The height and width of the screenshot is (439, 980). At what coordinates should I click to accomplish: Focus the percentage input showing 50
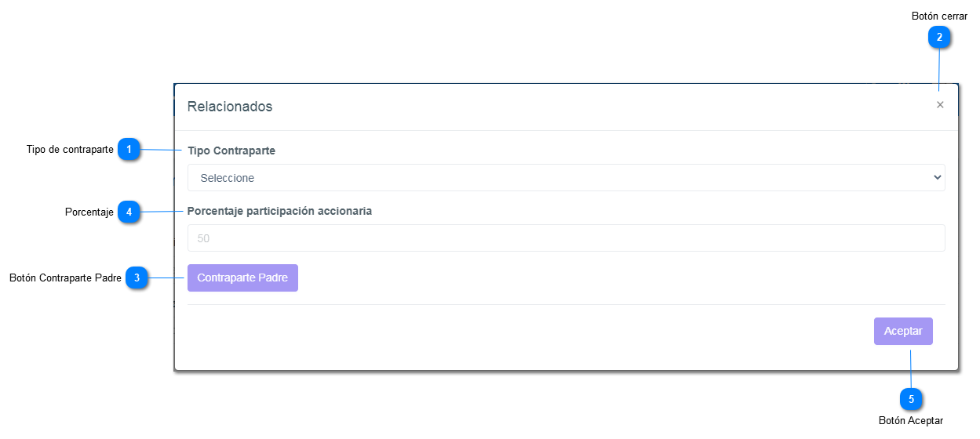click(x=566, y=238)
